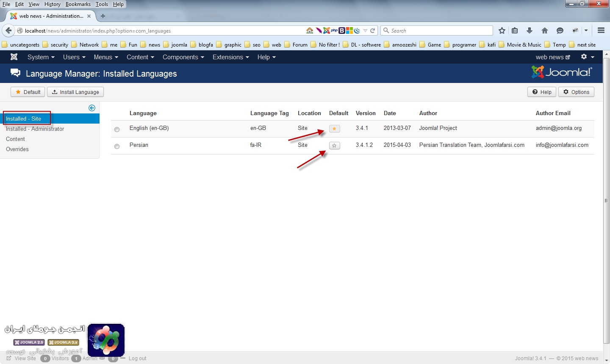The image size is (610, 364).
Task: Switch to Installed - Administrator list
Action: [35, 129]
